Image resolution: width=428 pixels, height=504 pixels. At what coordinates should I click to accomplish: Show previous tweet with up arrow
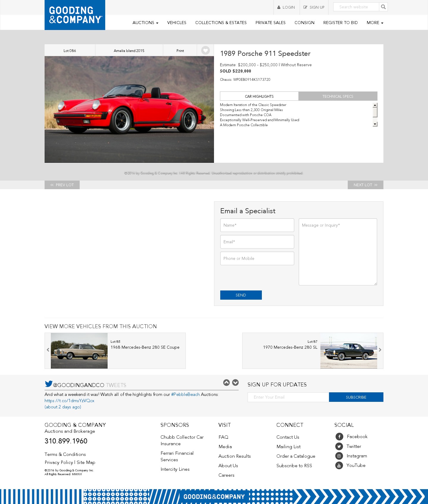point(226,383)
